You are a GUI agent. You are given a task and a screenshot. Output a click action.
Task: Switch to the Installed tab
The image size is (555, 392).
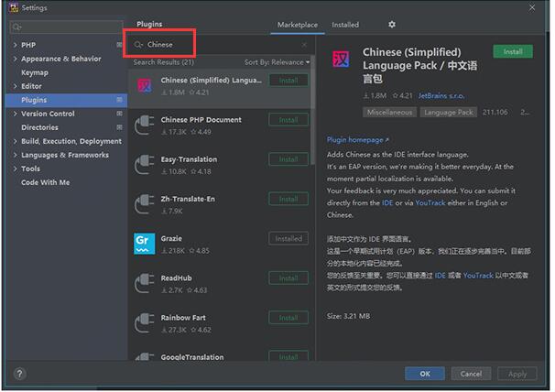[x=345, y=25]
